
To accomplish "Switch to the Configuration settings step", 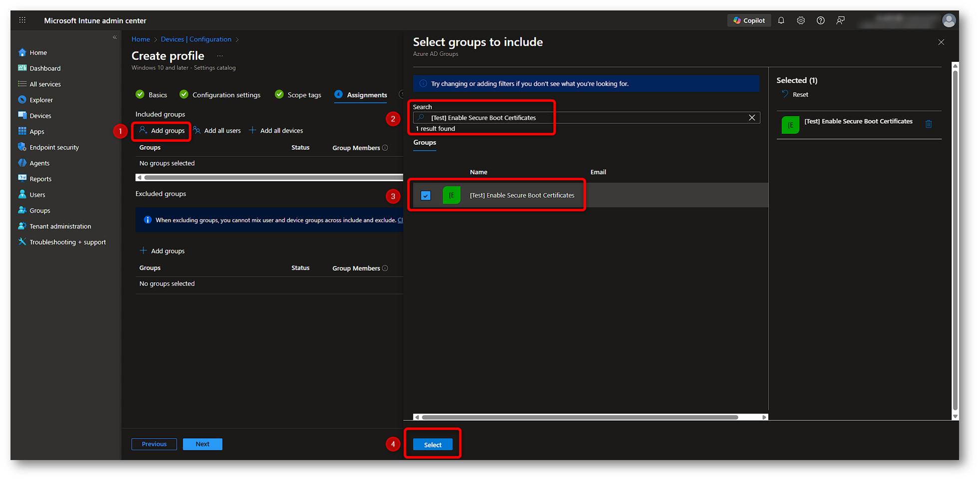I will (226, 95).
